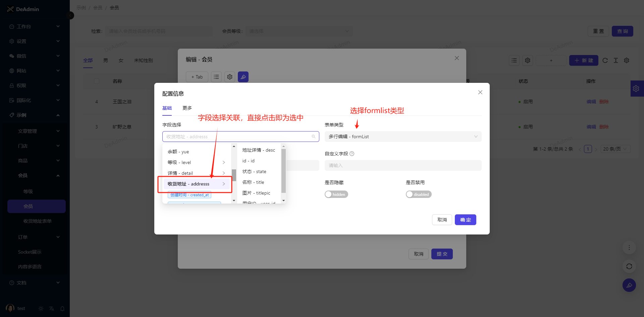
Task: Close the 配置信息 dialog
Action: pyautogui.click(x=480, y=92)
